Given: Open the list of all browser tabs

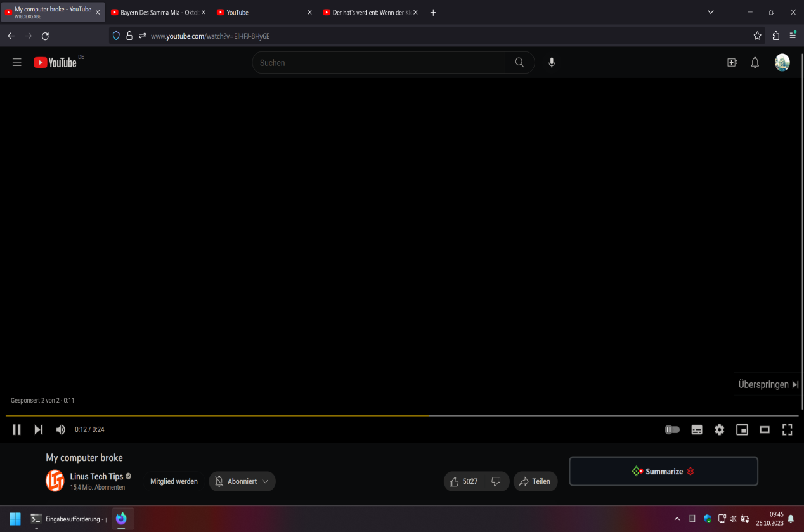Looking at the screenshot, I should point(711,11).
